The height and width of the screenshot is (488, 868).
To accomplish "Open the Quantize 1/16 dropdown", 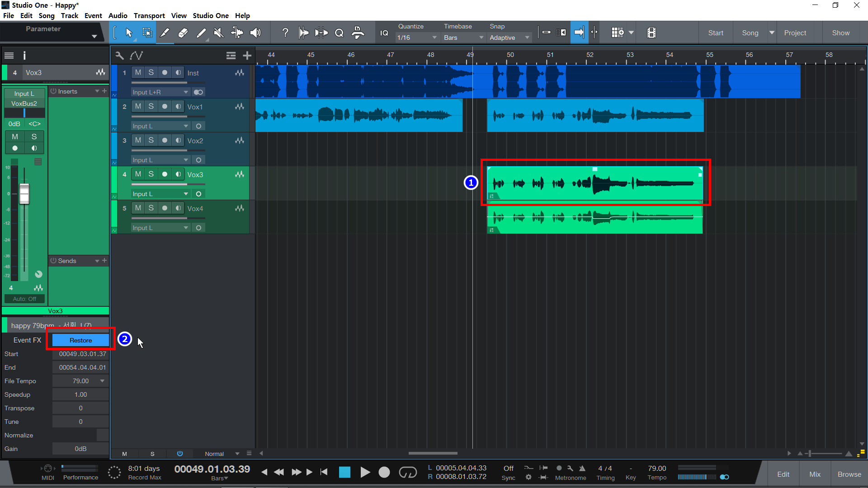I will coord(416,38).
